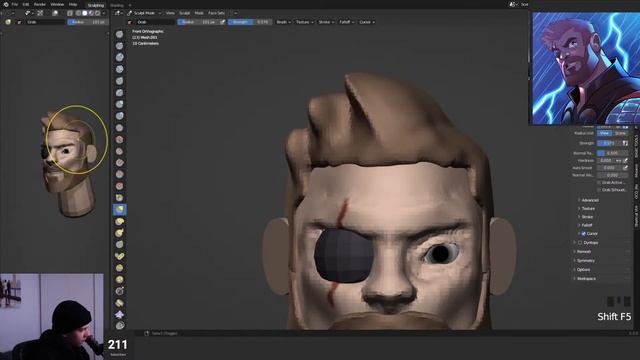Select the Clay brush tool
Viewport: 640px width, 360px height.
tap(120, 58)
